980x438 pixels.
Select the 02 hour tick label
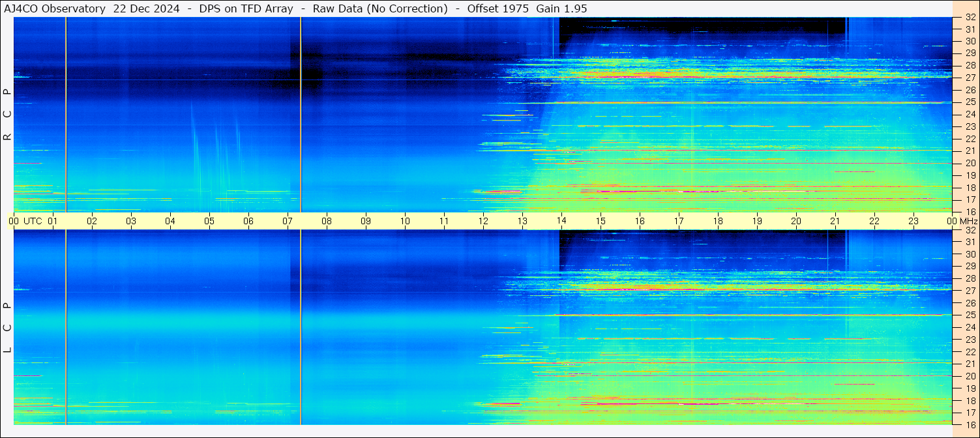pyautogui.click(x=92, y=221)
